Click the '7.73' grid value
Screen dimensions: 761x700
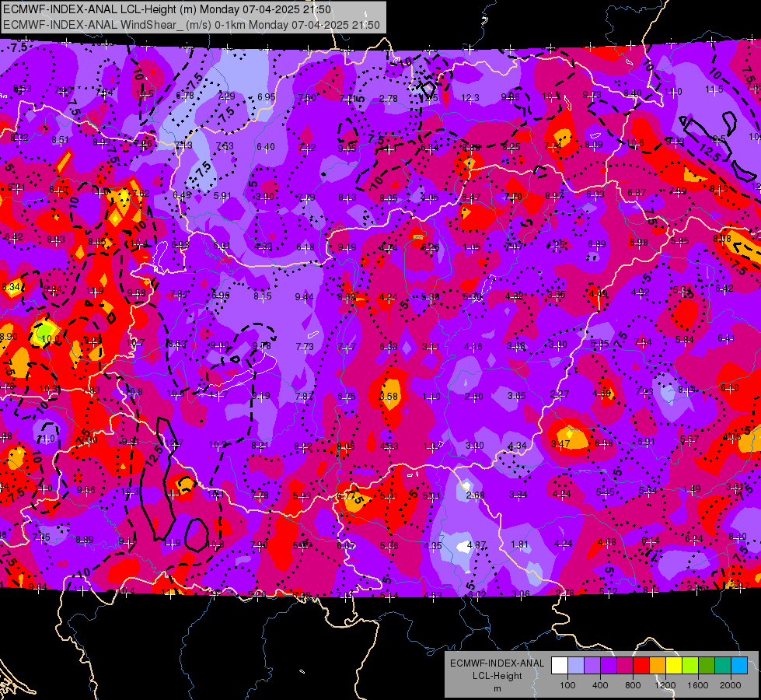(305, 347)
